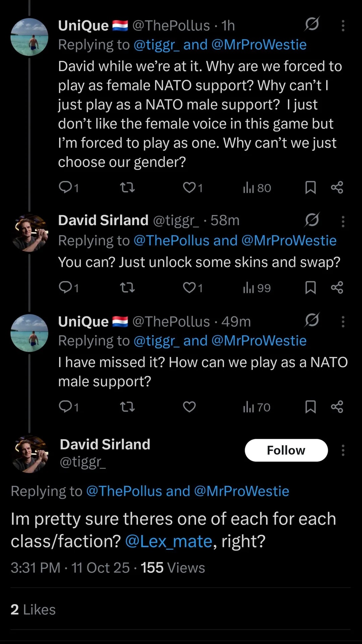Bookmark David Sirland's 58m reply
362x644 pixels.
(310, 288)
